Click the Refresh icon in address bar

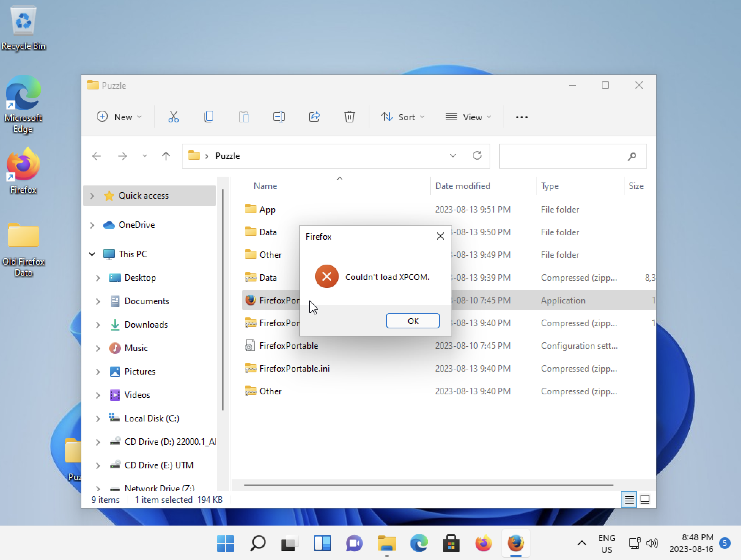477,156
